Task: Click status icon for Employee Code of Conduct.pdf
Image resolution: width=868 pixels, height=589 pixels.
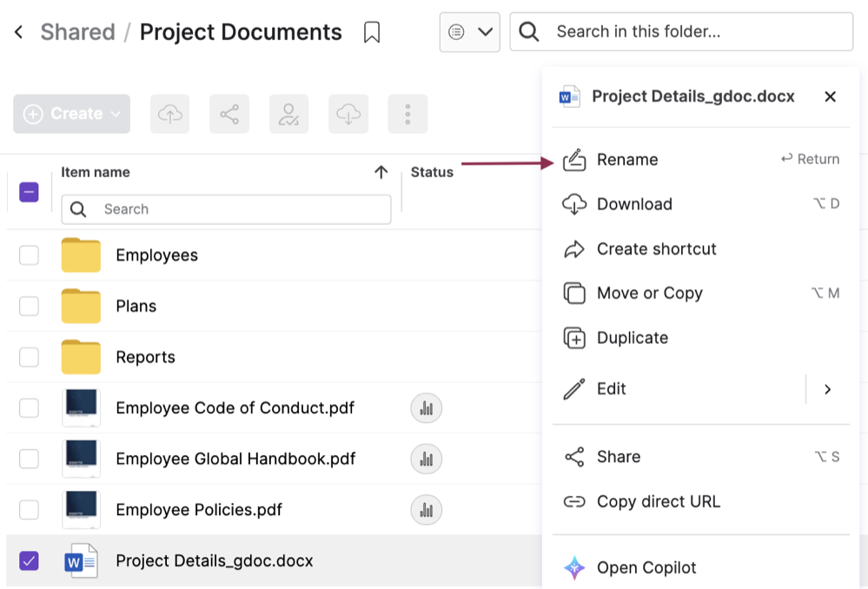Action: [x=426, y=408]
